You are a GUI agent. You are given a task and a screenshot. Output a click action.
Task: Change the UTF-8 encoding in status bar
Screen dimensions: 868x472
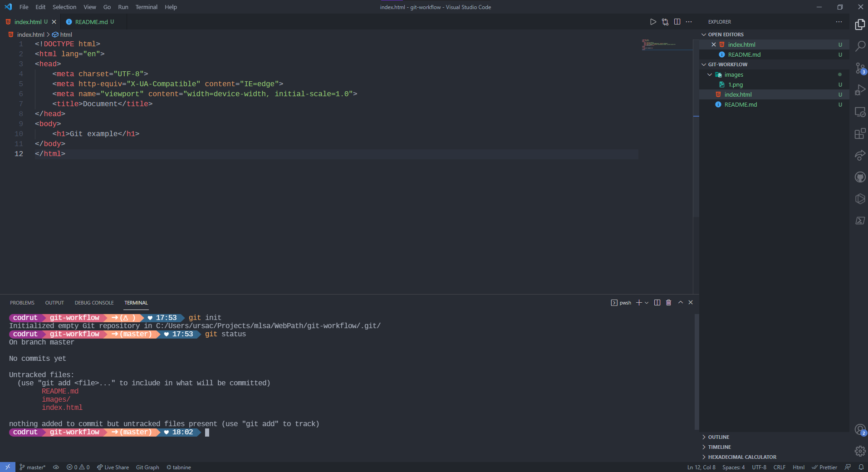pos(759,467)
